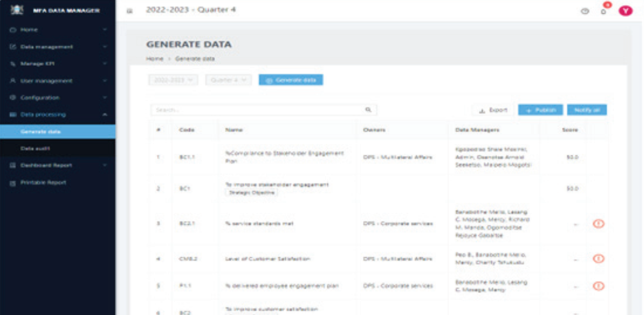Click the User management sidebar icon
Screen dimensions: 644x315
tap(12, 81)
